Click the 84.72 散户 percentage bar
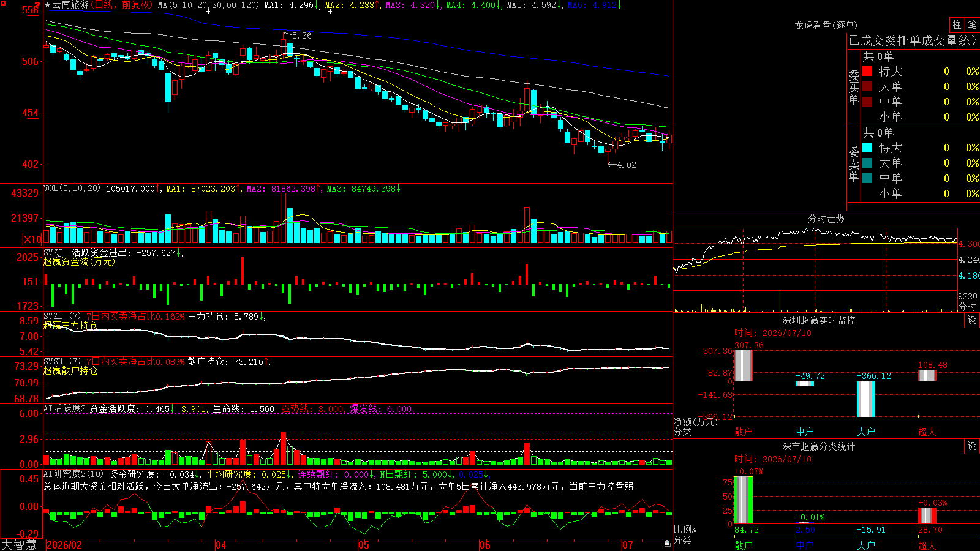 click(x=743, y=500)
